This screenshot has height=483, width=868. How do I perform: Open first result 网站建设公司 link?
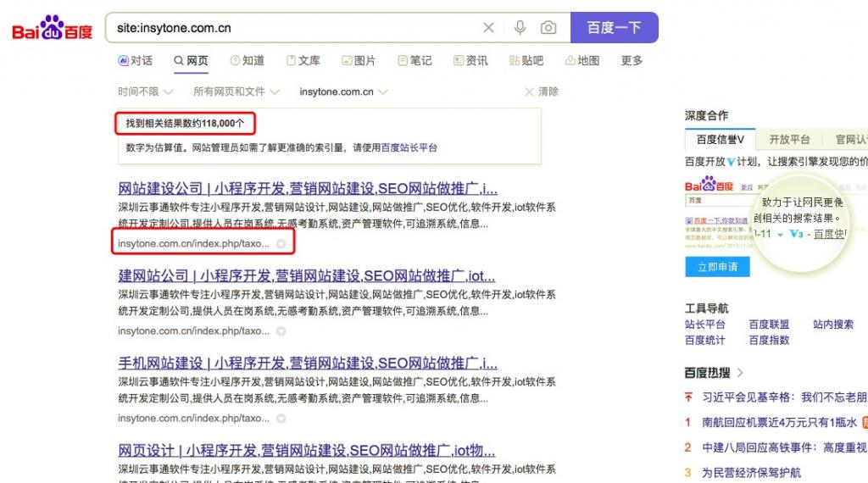(308, 188)
